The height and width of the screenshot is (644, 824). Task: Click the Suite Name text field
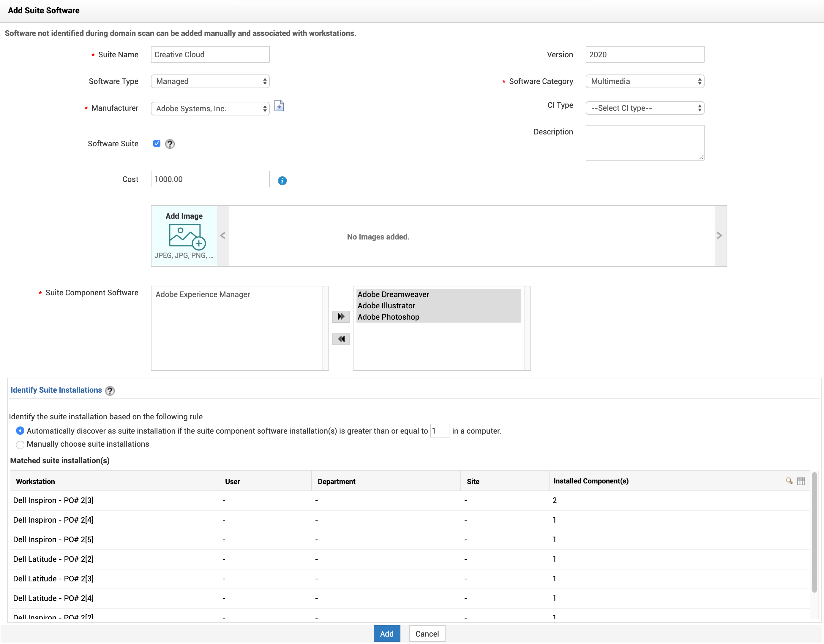210,55
